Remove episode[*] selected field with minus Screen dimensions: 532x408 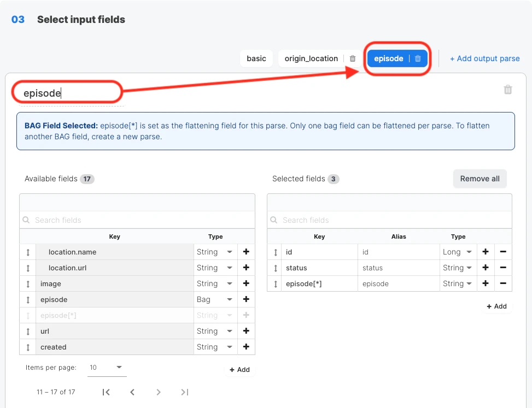point(502,283)
